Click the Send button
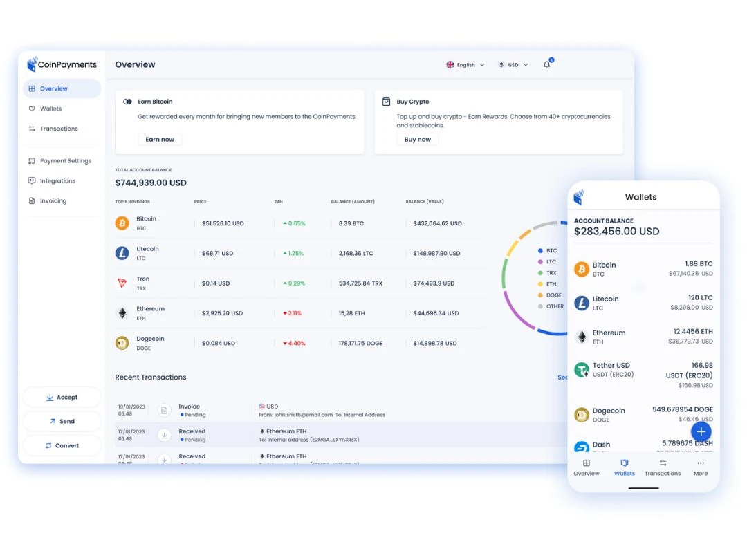Viewport: 747px width, 560px height. tap(62, 421)
